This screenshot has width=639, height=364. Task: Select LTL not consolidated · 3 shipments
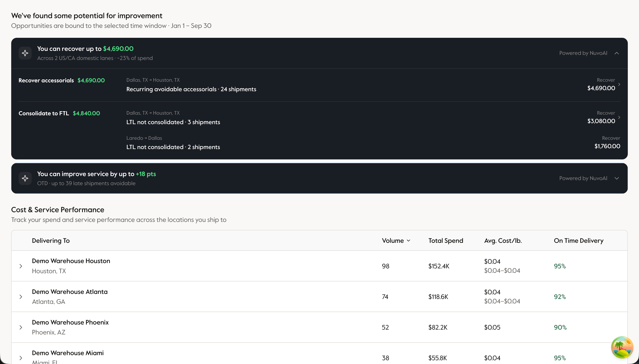click(173, 122)
